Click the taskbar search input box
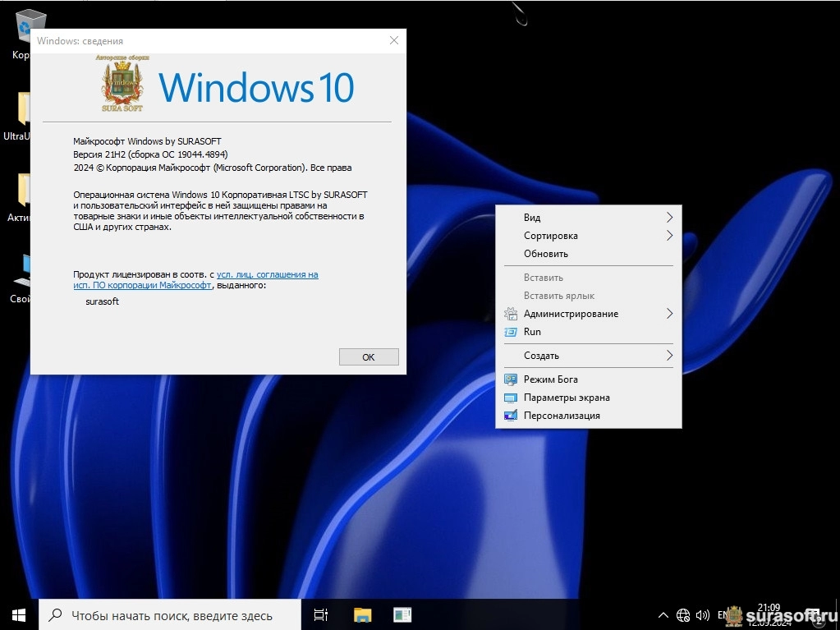Screen dimensions: 840x630 point(171,614)
